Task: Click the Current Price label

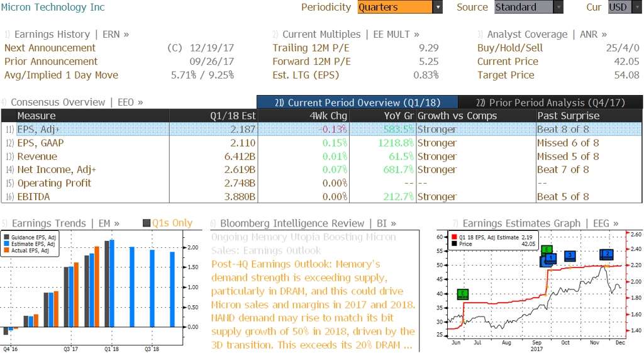Action: [508, 61]
